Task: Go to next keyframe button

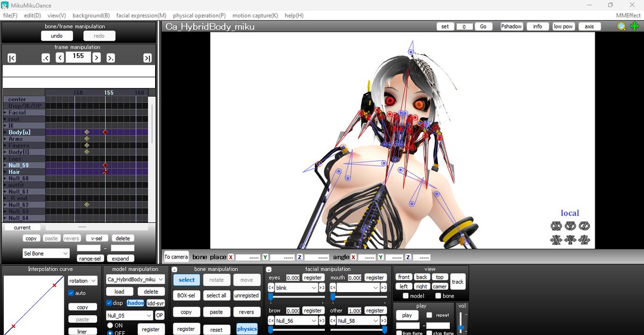Action: pos(111,58)
